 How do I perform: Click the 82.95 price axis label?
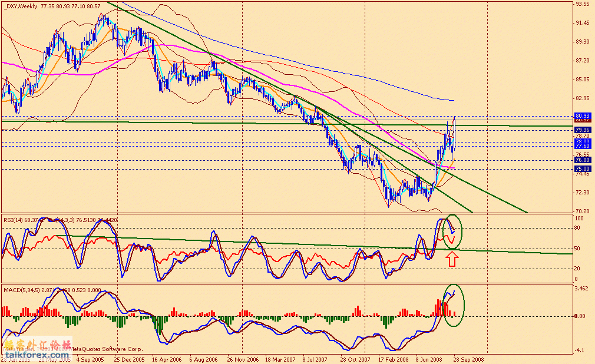click(583, 98)
